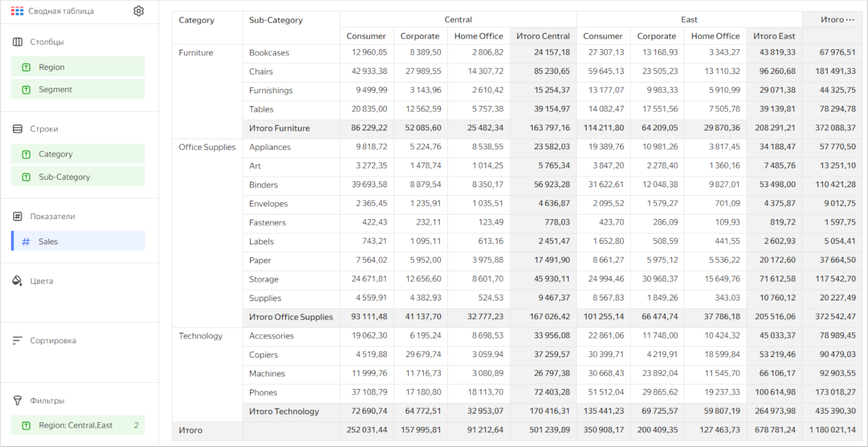Select the Category field in rows section

point(77,153)
